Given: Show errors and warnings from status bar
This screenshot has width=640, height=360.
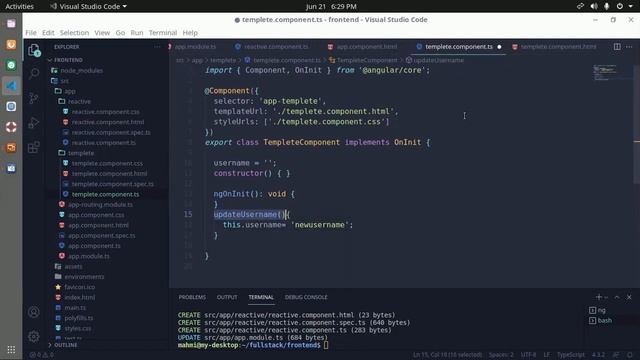Looking at the screenshot, I should click(41, 355).
